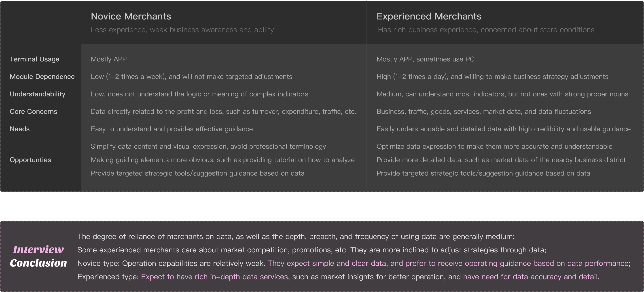
Task: Click 'High (1–2 times a day)' cell
Action: 492,77
